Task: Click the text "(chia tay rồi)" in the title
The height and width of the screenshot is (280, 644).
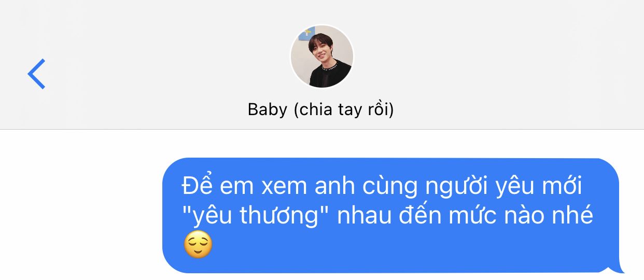Action: click(x=344, y=110)
